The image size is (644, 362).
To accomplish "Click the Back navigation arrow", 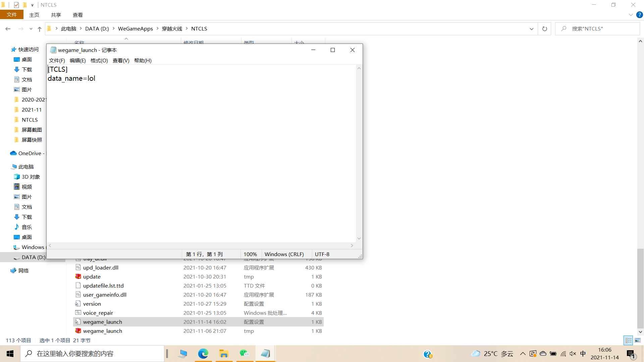I will 8,29.
